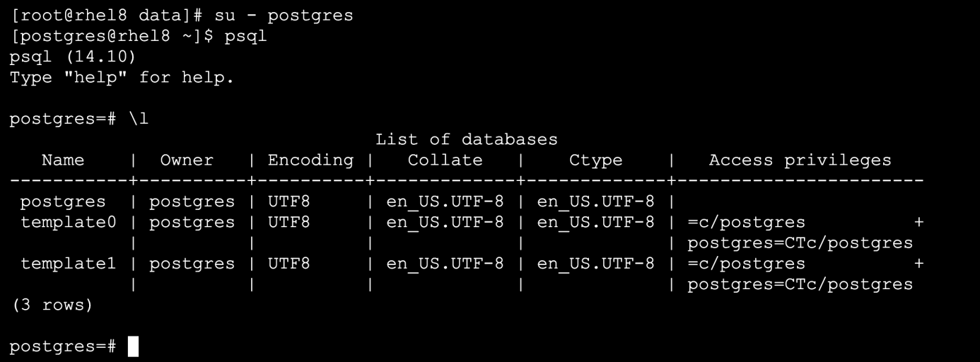The height and width of the screenshot is (362, 980).
Task: Click the Owner column header
Action: click(x=187, y=160)
